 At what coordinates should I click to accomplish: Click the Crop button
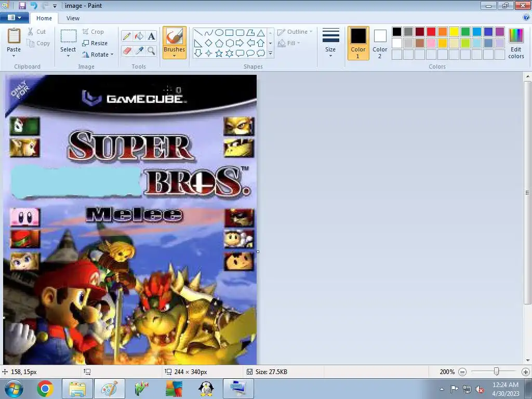click(93, 32)
